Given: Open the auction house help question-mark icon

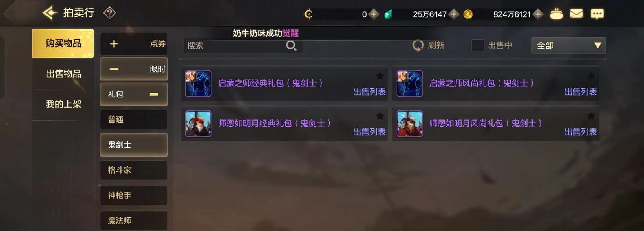Looking at the screenshot, I should pos(109,13).
